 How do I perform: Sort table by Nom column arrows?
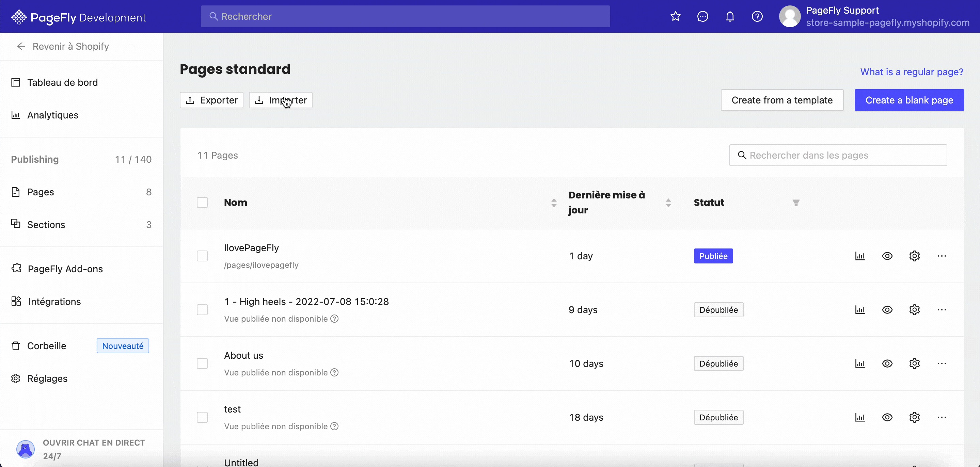coord(554,203)
